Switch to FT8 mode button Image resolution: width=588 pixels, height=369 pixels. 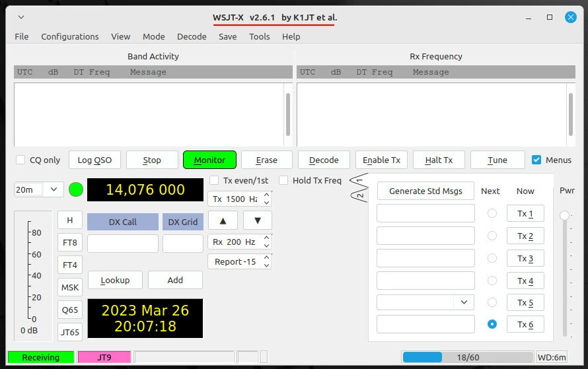coord(70,242)
